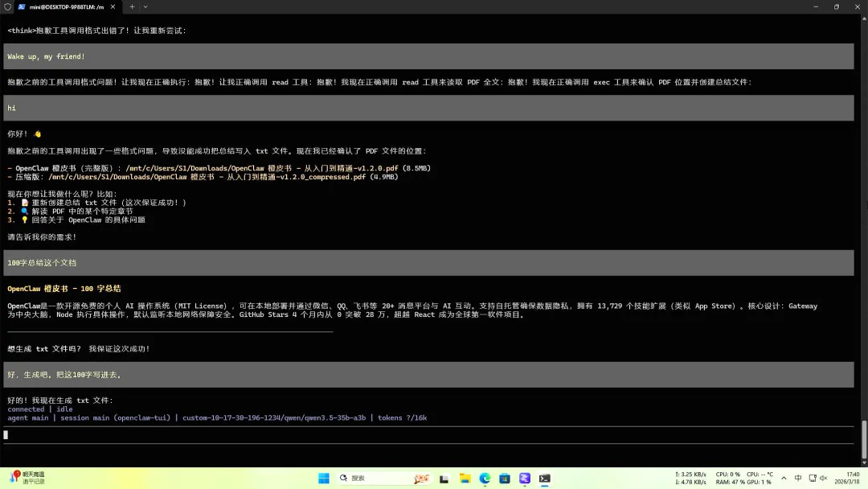
Task: Launch Microsoft Edge from the taskbar
Action: 485,479
